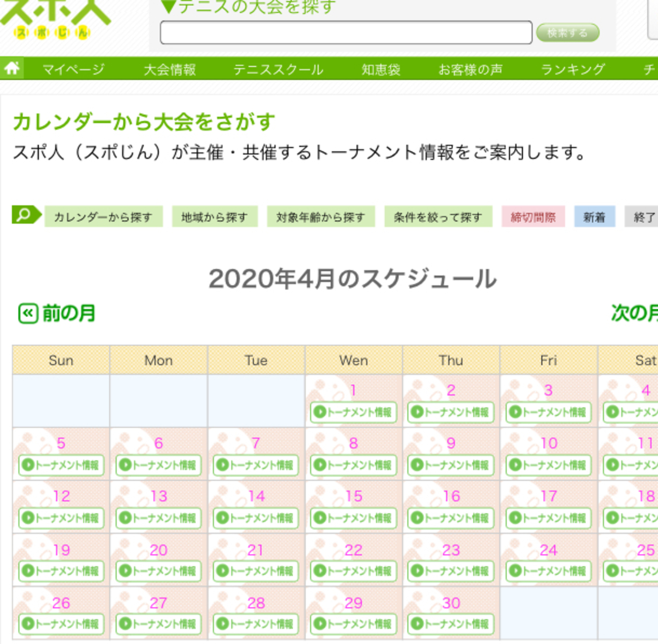The height and width of the screenshot is (644, 658).
Task: Click the Wen column header
Action: click(x=353, y=360)
